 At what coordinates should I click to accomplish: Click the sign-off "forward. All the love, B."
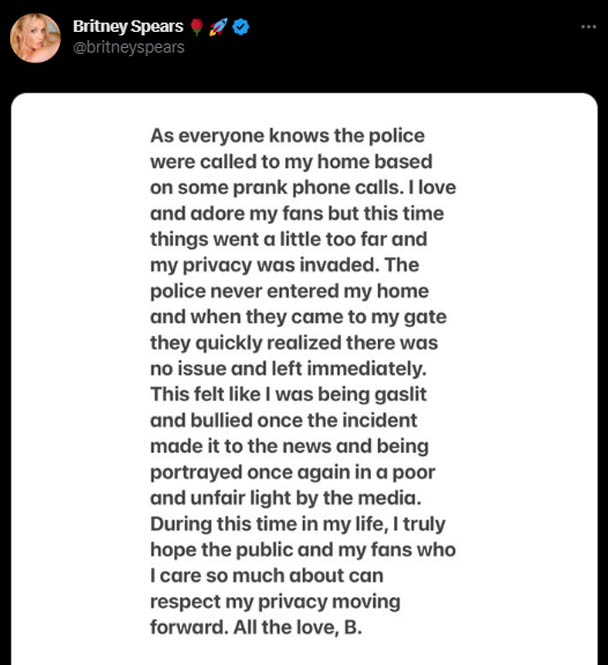pos(256,627)
